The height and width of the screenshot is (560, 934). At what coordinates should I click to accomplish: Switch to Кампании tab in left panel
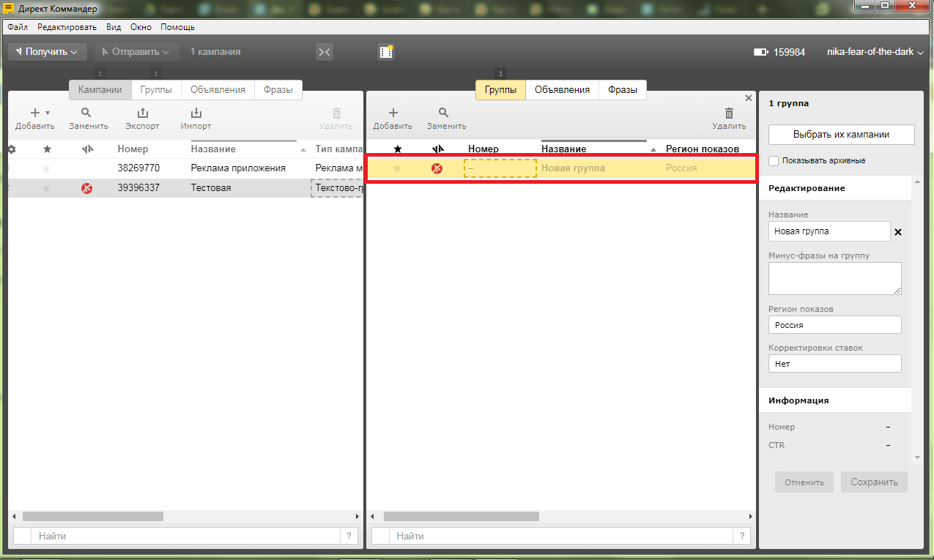point(100,90)
